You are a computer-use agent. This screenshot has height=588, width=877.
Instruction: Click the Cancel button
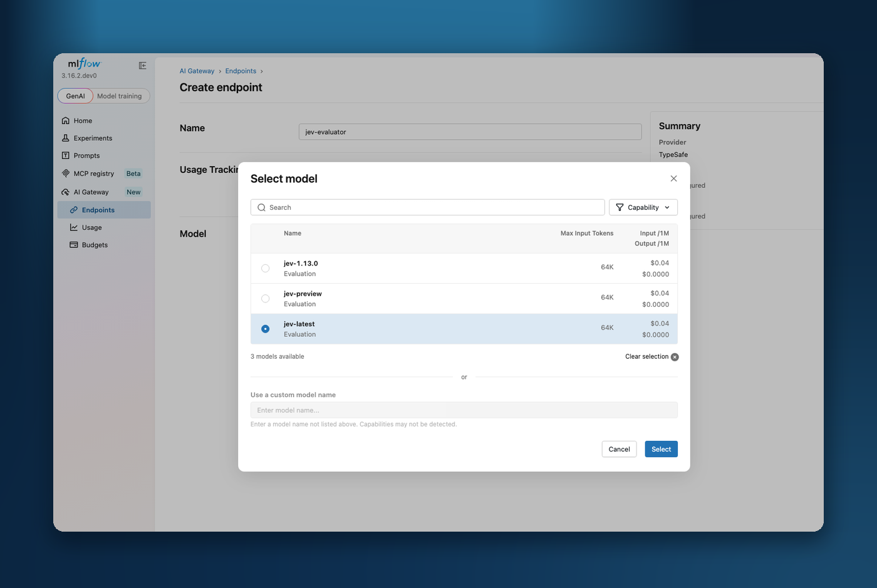(619, 449)
